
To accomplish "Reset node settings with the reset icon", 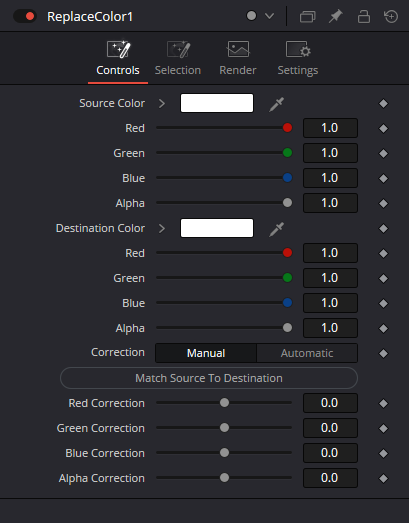I will tap(391, 16).
